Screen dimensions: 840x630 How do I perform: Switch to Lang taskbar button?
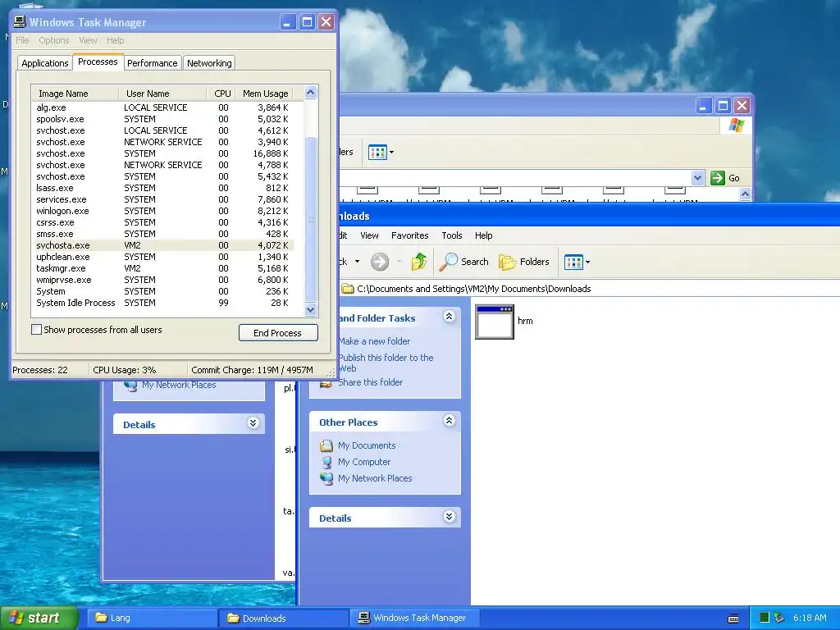click(x=151, y=618)
